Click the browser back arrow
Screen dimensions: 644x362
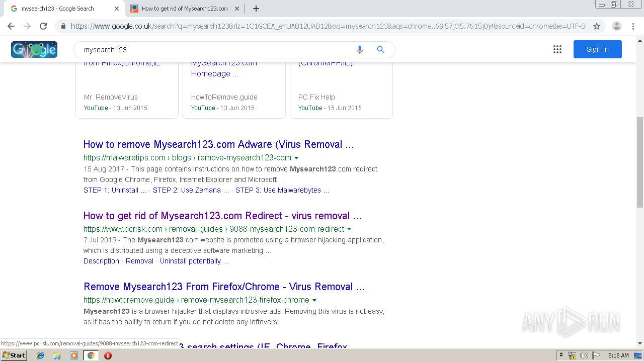click(x=11, y=26)
